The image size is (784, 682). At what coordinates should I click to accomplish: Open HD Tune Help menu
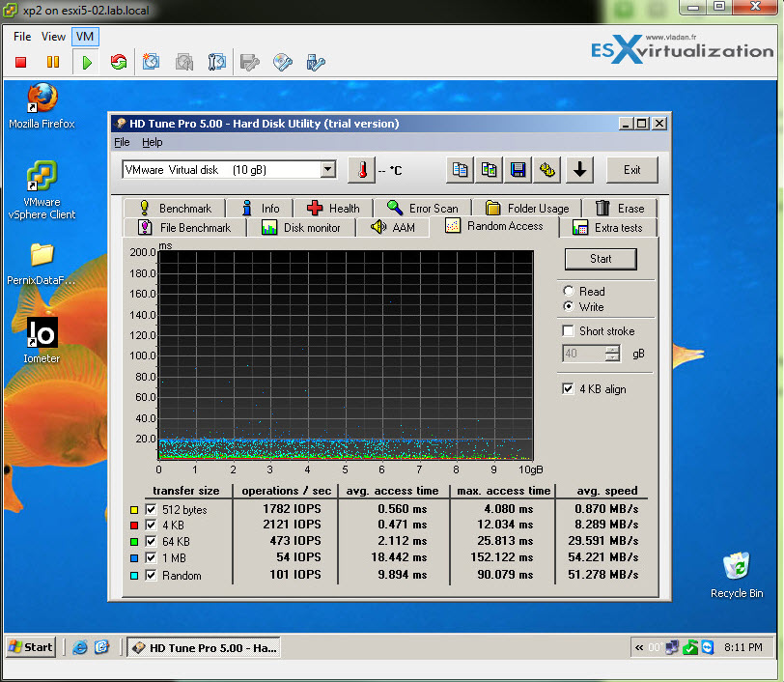click(x=152, y=142)
